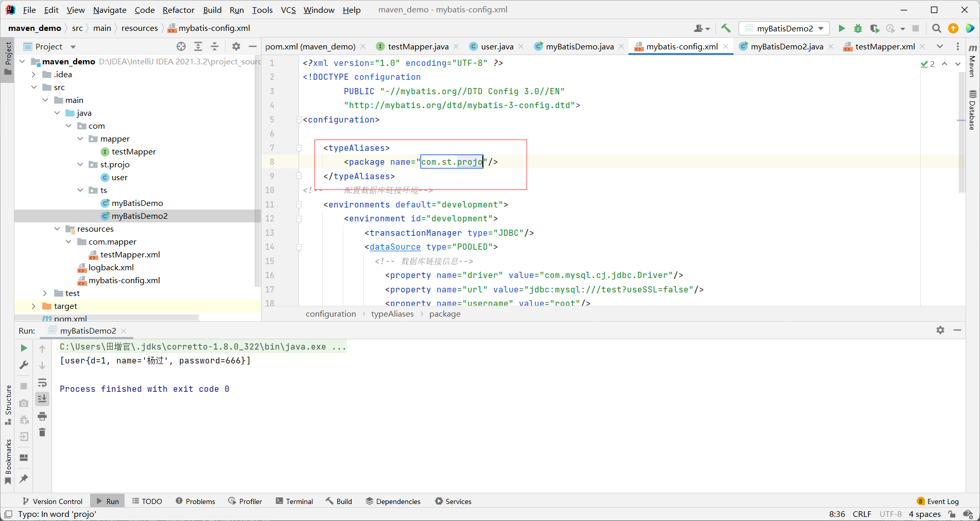Expand the .idea folder
Screen dimensions: 980x521
[x=34, y=74]
